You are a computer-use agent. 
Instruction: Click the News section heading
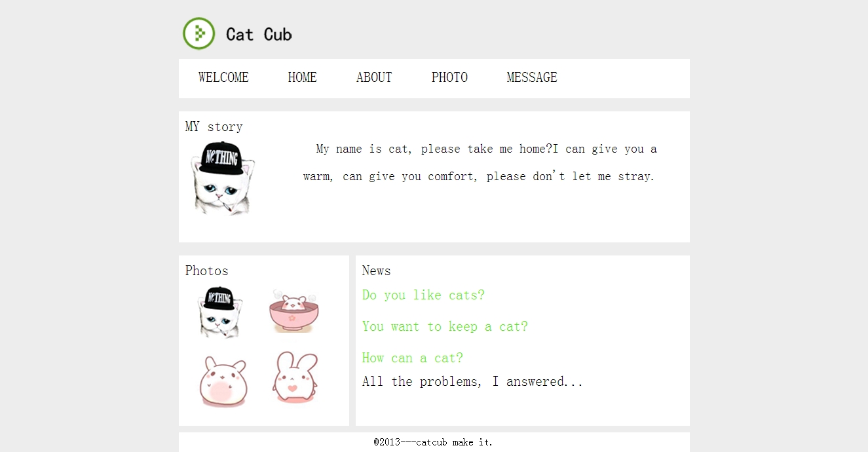(x=376, y=271)
